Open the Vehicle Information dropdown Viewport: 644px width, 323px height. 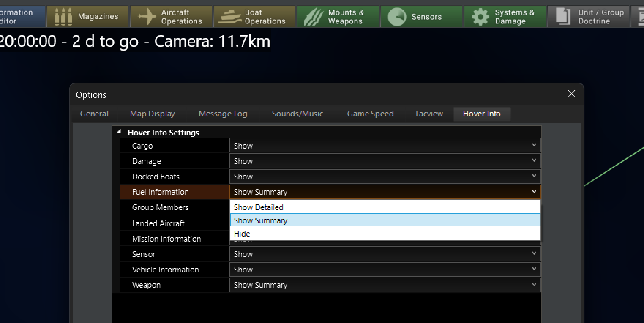click(385, 269)
